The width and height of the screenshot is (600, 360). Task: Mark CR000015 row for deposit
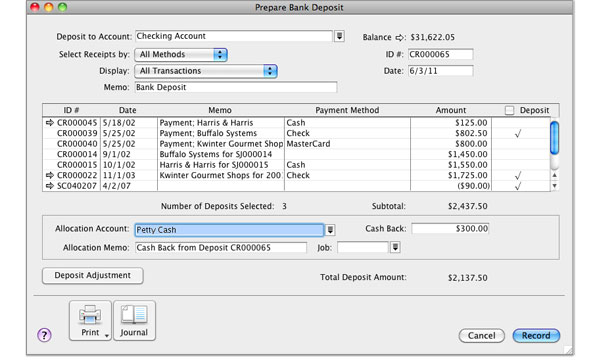coord(520,165)
